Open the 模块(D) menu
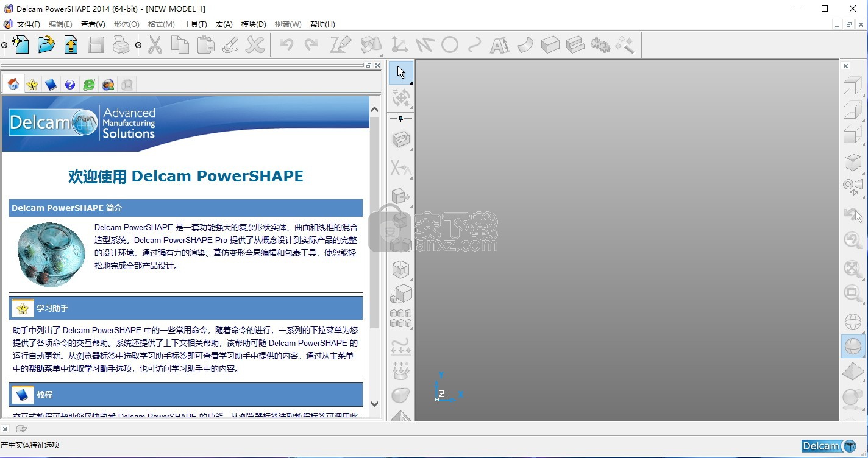The width and height of the screenshot is (868, 458). [254, 24]
